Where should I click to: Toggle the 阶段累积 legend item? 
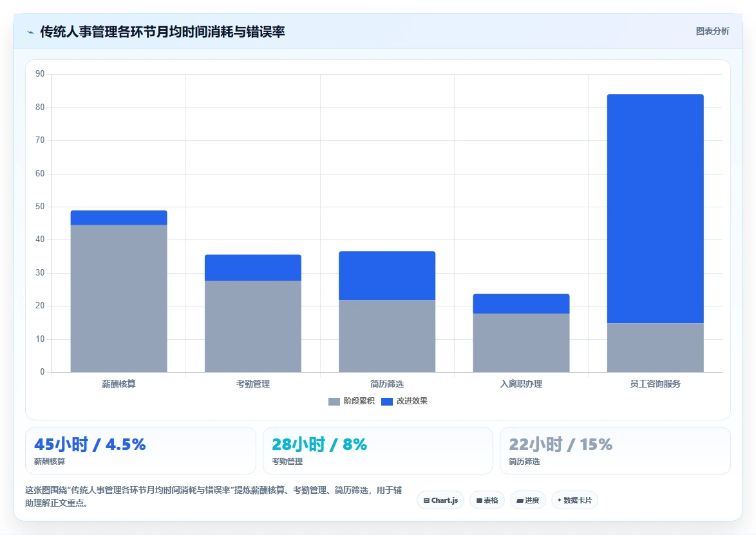coord(352,401)
